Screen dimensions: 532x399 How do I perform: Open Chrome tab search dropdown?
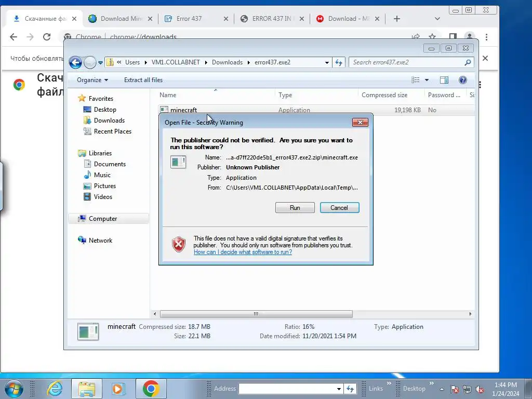tap(437, 19)
